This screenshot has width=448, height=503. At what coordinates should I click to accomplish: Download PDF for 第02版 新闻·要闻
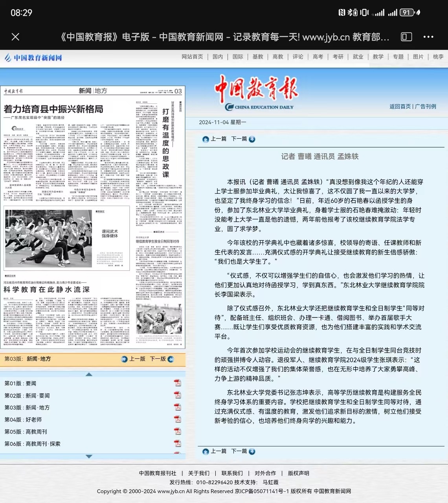178,395
